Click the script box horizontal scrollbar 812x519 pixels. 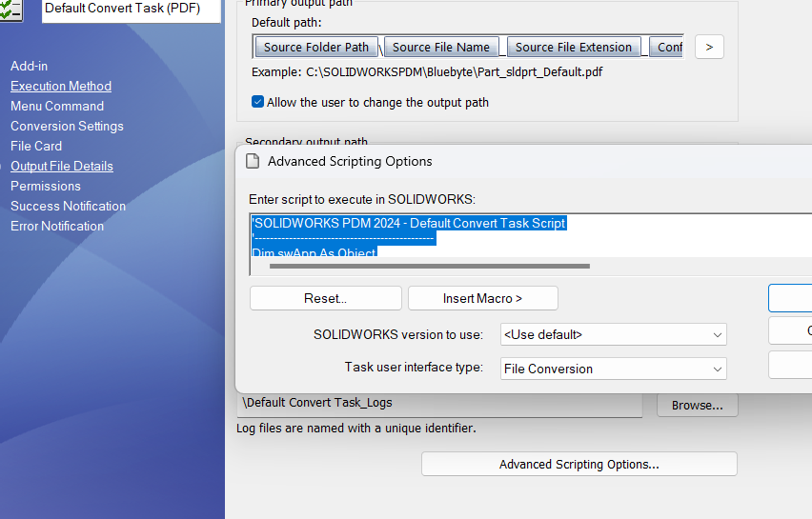click(x=430, y=266)
